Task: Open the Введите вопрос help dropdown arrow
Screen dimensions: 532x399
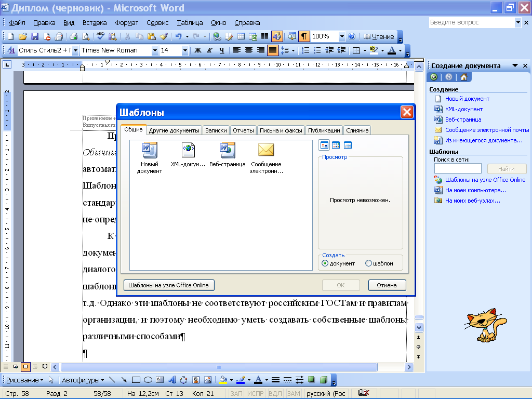Action: 518,22
